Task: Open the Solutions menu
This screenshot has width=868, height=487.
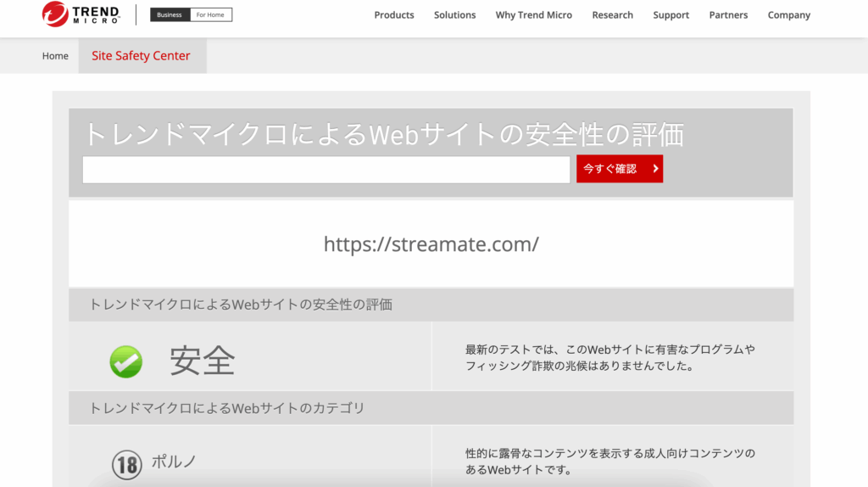Action: 454,15
